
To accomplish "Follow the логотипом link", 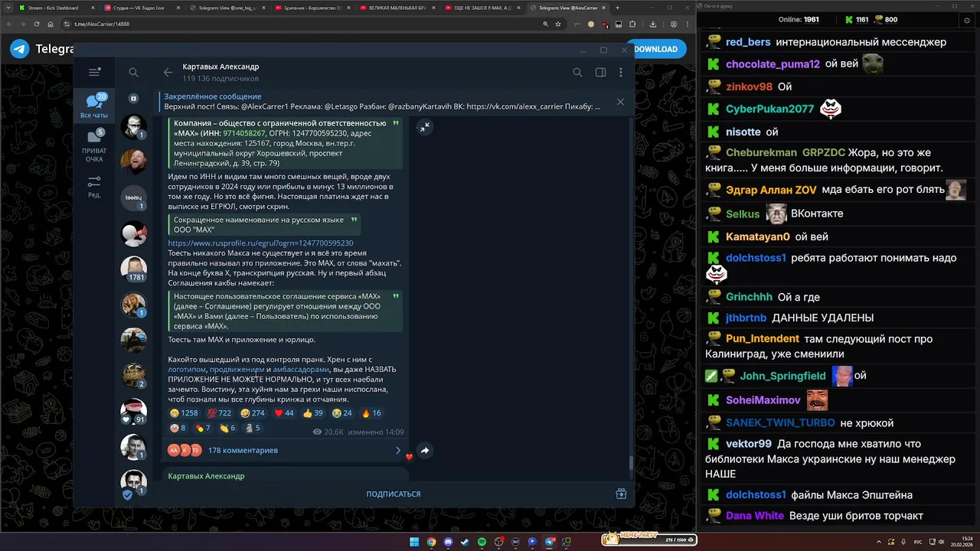I will coord(187,369).
